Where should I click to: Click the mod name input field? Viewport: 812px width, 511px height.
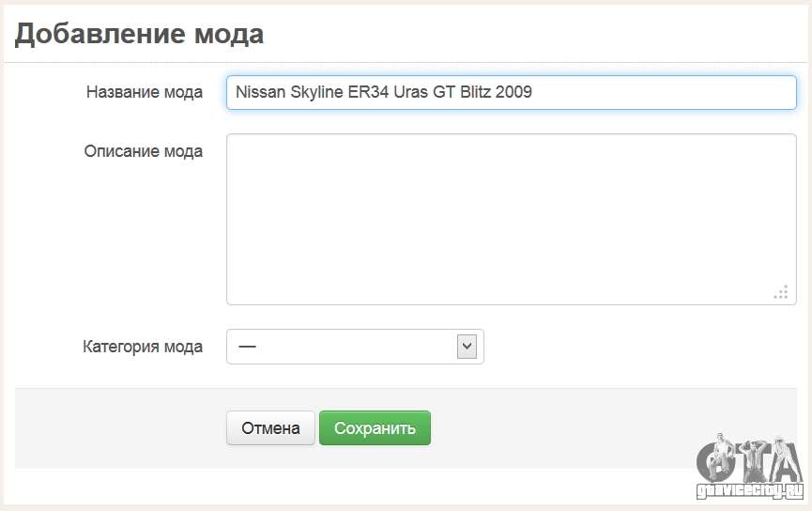pyautogui.click(x=511, y=92)
